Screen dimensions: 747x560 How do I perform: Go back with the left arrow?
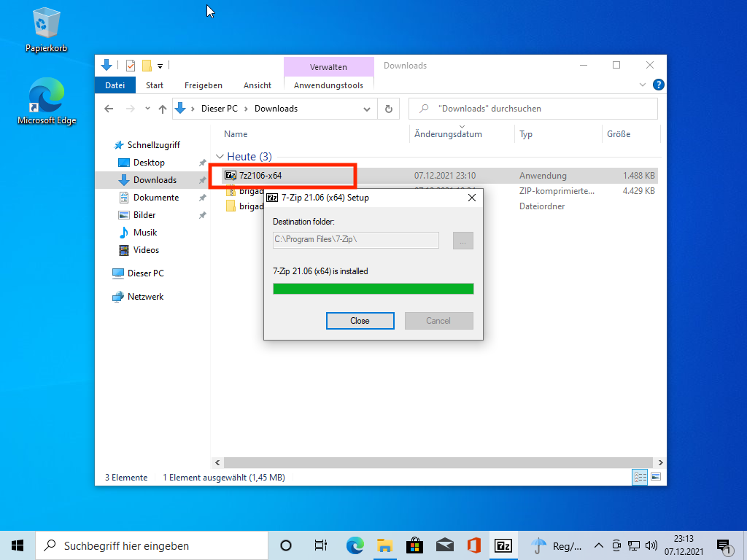[x=109, y=109]
